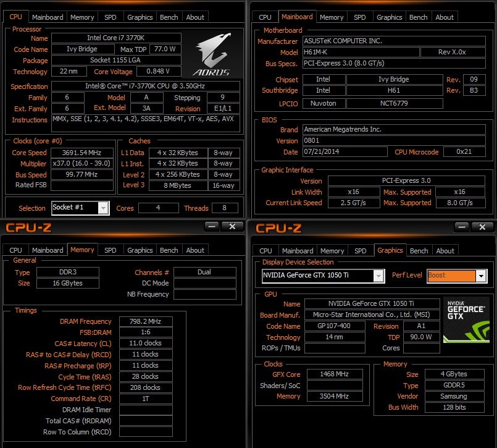Close the Graphics CPU-Z window
Viewport: 497px width, 448px height.
coord(482,227)
